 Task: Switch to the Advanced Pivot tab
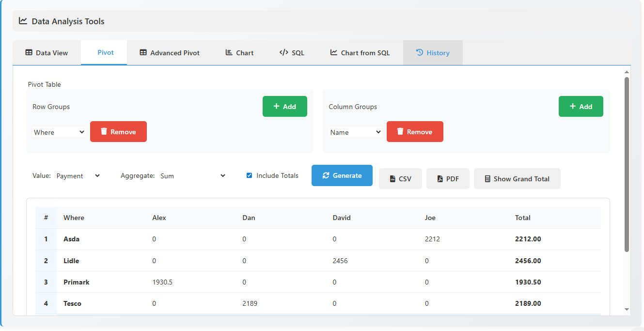click(x=170, y=52)
